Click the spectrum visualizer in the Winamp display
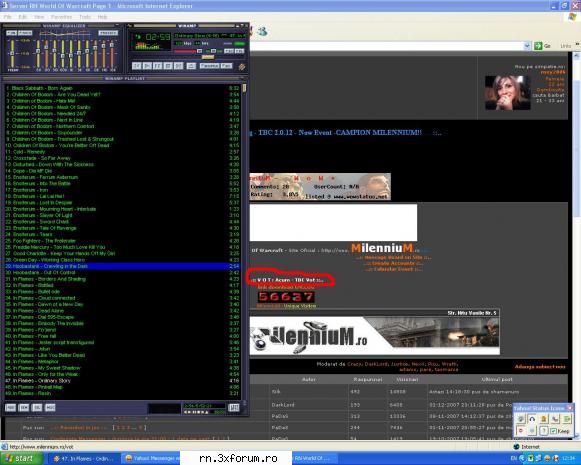Screen dimensions: 581x465 (147, 46)
